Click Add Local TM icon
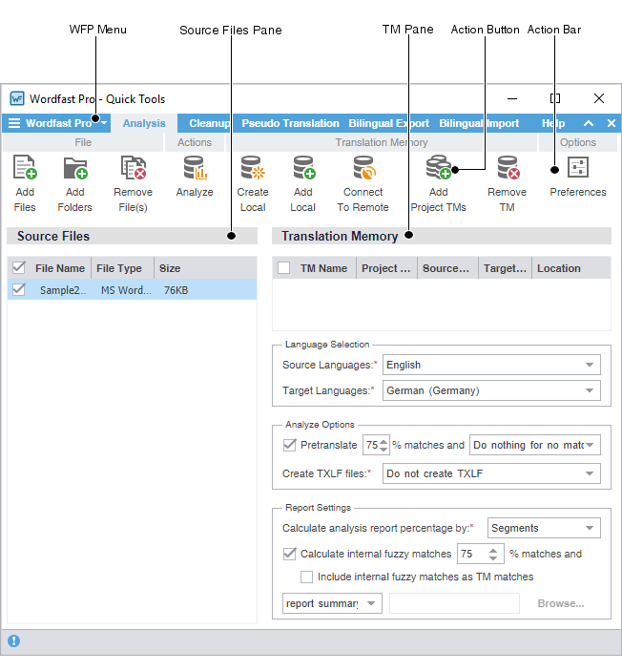Viewport: 622px width, 672px height. pyautogui.click(x=303, y=167)
